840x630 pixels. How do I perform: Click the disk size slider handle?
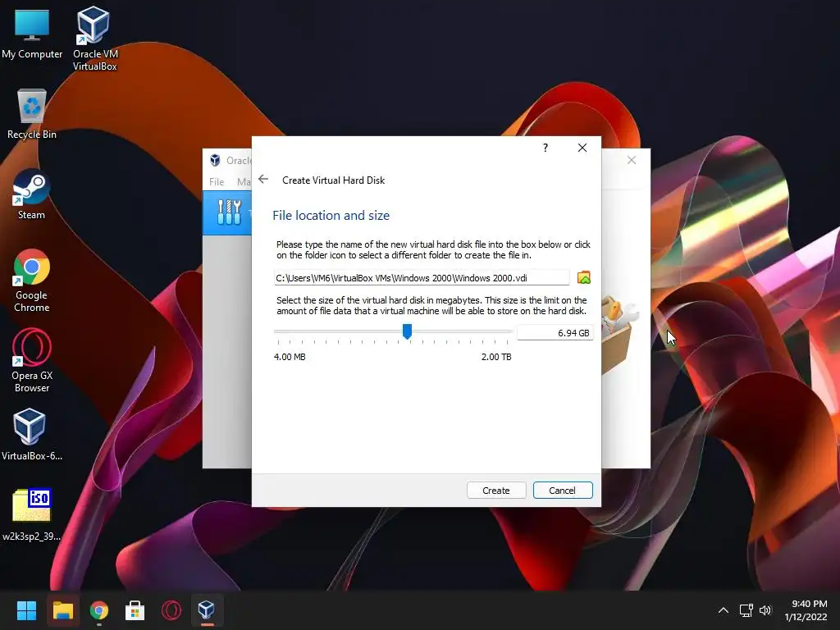coord(407,331)
